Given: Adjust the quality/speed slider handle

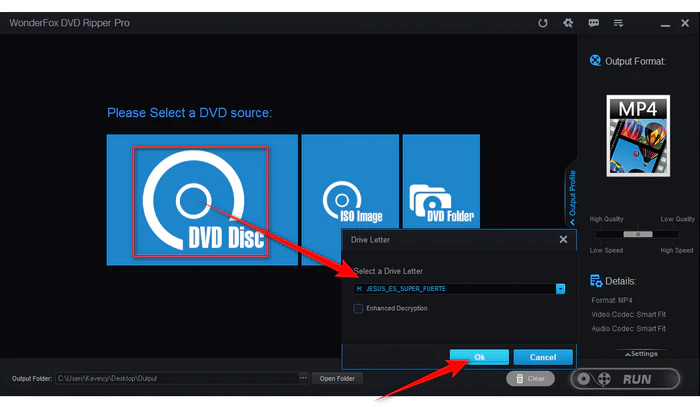Looking at the screenshot, I should pos(638,234).
